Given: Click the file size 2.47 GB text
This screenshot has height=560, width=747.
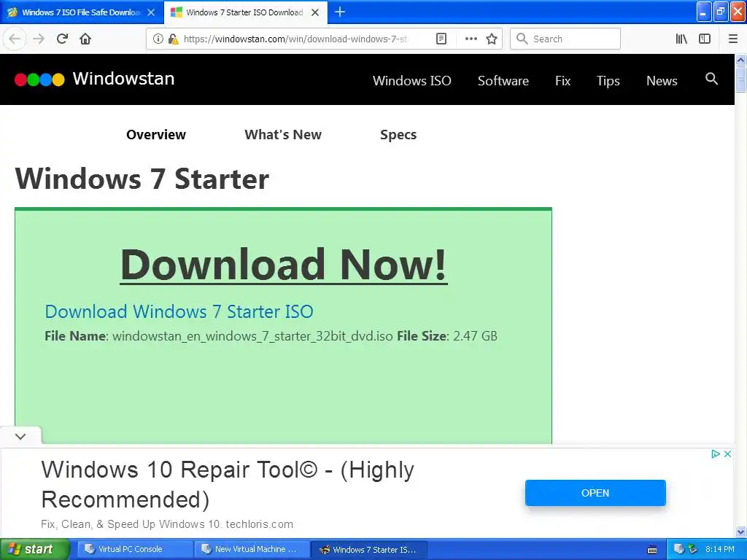Looking at the screenshot, I should tap(475, 335).
